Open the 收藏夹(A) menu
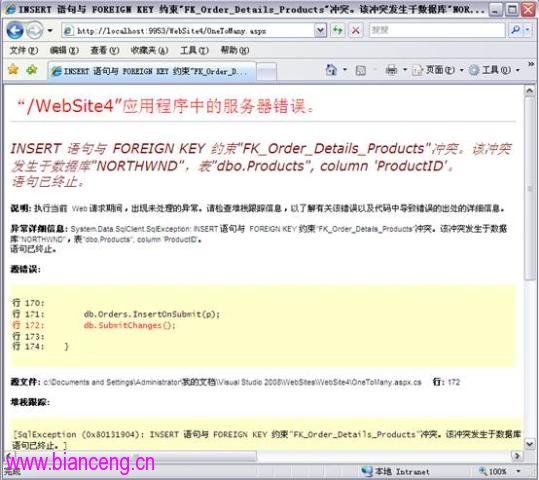 pos(149,51)
